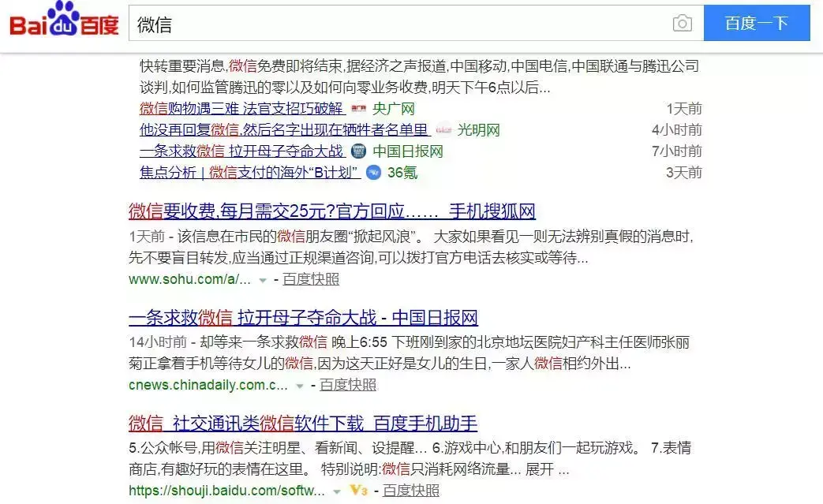
Task: Click the 光明网 source name
Action: (x=479, y=129)
